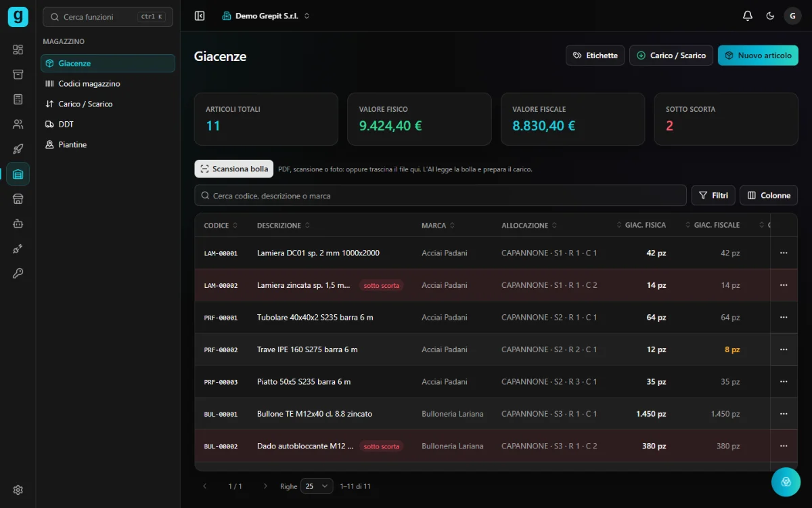Open row actions menu for PRF-00002

pyautogui.click(x=784, y=350)
